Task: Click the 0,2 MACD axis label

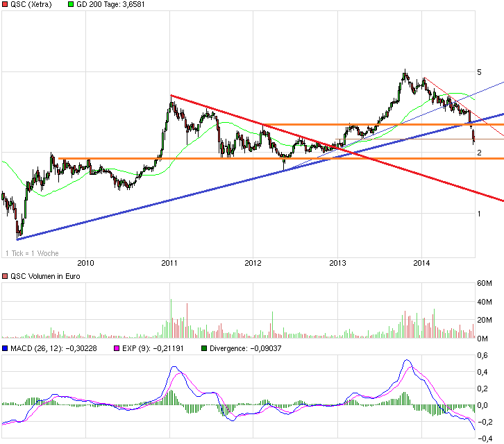Action: tap(482, 388)
